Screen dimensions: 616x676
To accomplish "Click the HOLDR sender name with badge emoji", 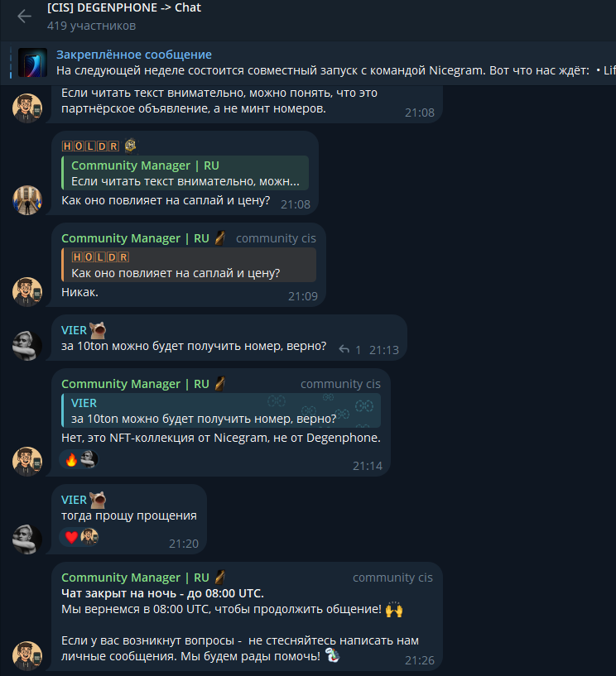I will (90, 146).
